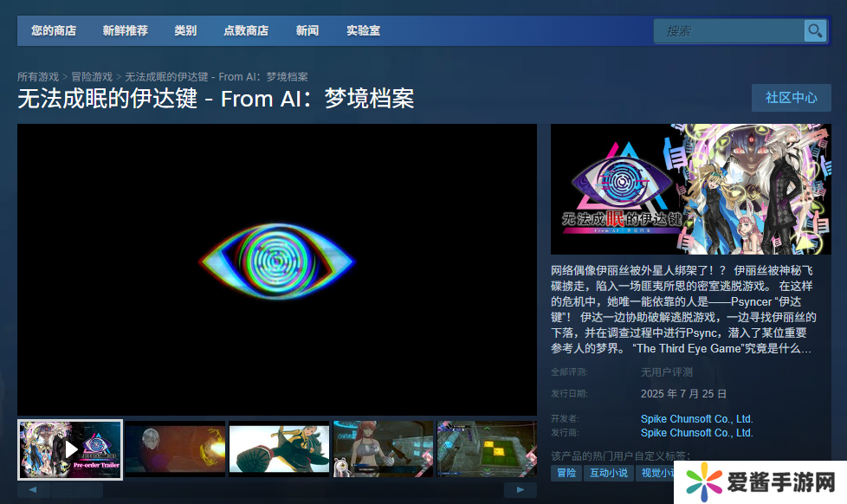Open 新鲜推荐 menu
Viewport: 847px width, 504px height.
(x=125, y=31)
